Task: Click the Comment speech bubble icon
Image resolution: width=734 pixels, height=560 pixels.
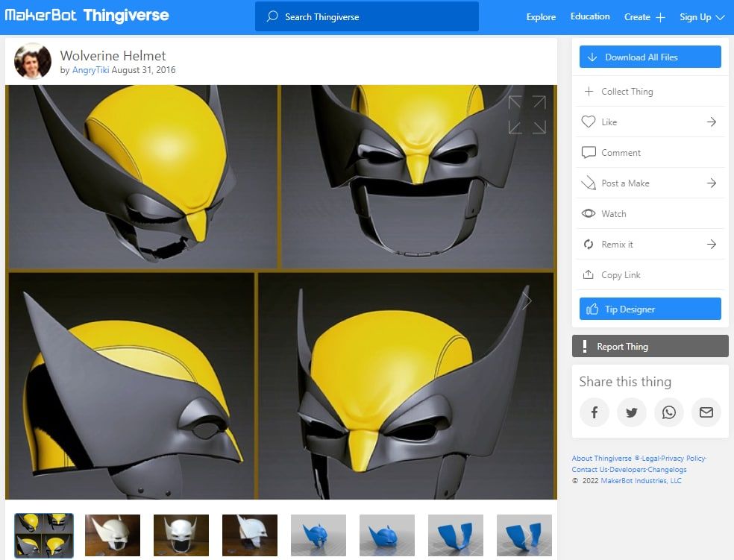Action: pyautogui.click(x=589, y=152)
